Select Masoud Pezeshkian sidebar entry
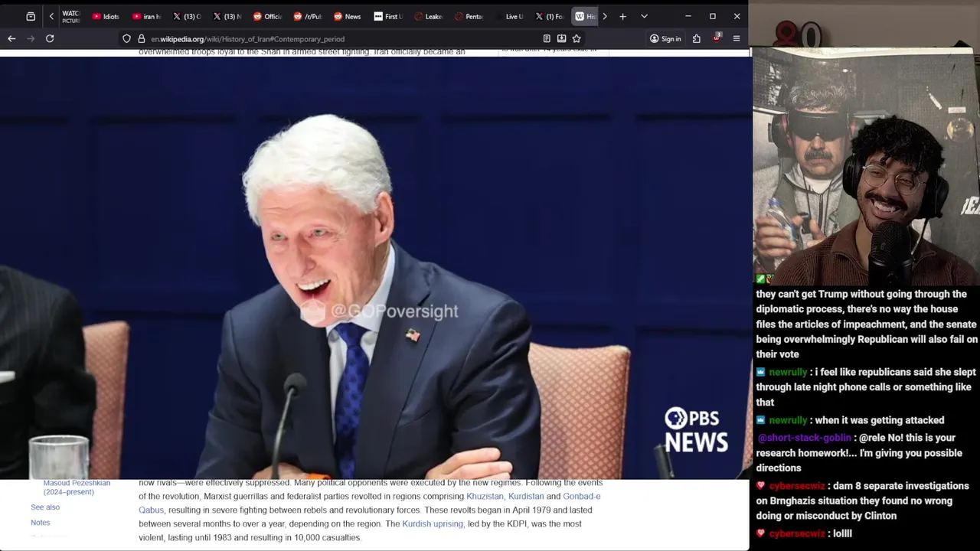Viewport: 980px width, 551px height. tap(77, 487)
